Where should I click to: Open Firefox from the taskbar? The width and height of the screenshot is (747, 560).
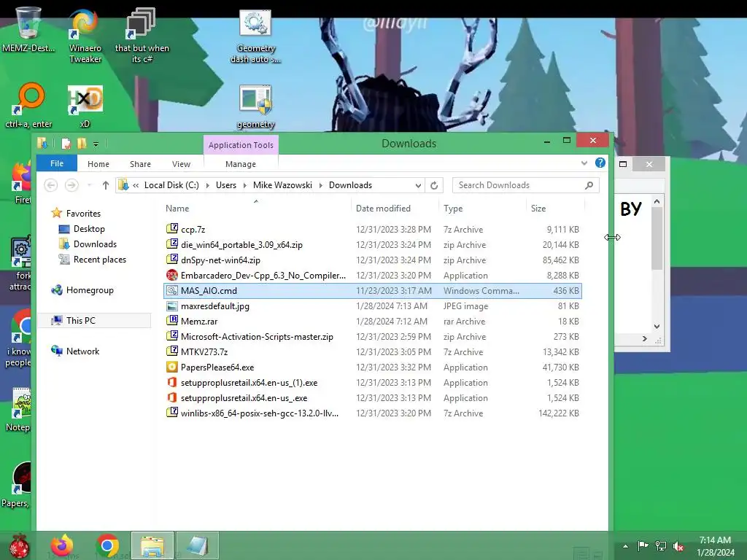pos(62,545)
